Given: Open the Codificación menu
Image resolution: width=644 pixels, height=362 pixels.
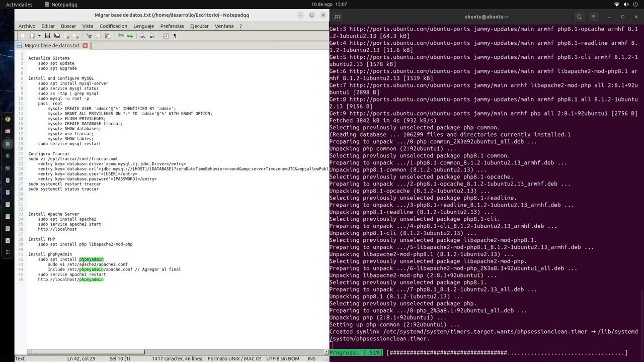Looking at the screenshot, I should click(113, 26).
